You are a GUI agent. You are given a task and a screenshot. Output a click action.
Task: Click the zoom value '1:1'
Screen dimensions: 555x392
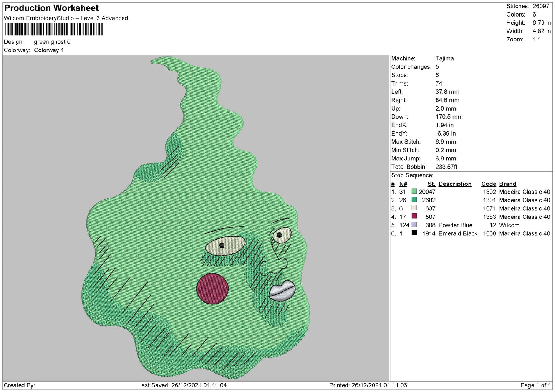[537, 40]
